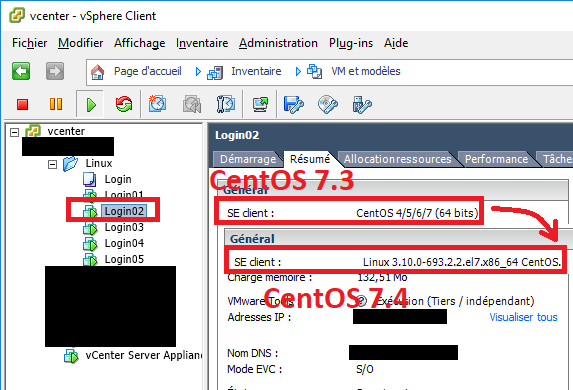The height and width of the screenshot is (390, 573).
Task: Select the Linux folder label
Action: click(x=99, y=163)
